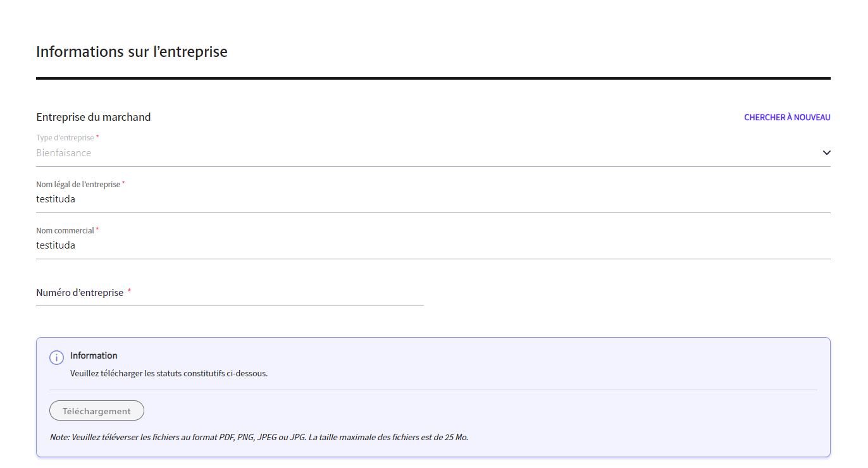
Task: Select the Entreprise du marchand section header
Action: (x=93, y=117)
